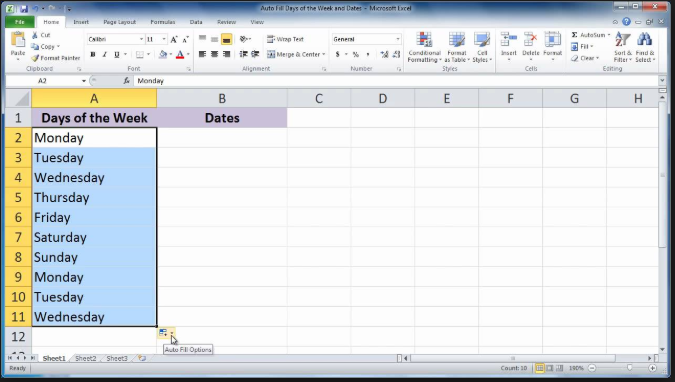Open the Sheet2 worksheet tab
The height and width of the screenshot is (382, 675).
click(86, 358)
